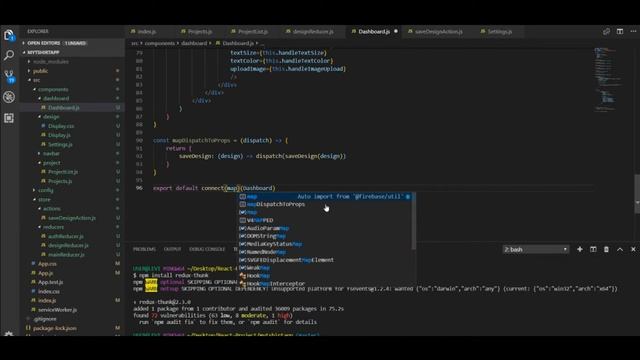This screenshot has width=640, height=360.
Task: Select AudioParamMap autocomplete suggestion
Action: pyautogui.click(x=325, y=229)
